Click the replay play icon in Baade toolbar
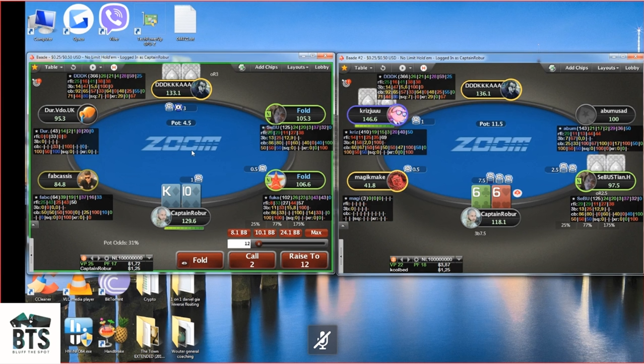This screenshot has height=364, width=644. (x=93, y=67)
